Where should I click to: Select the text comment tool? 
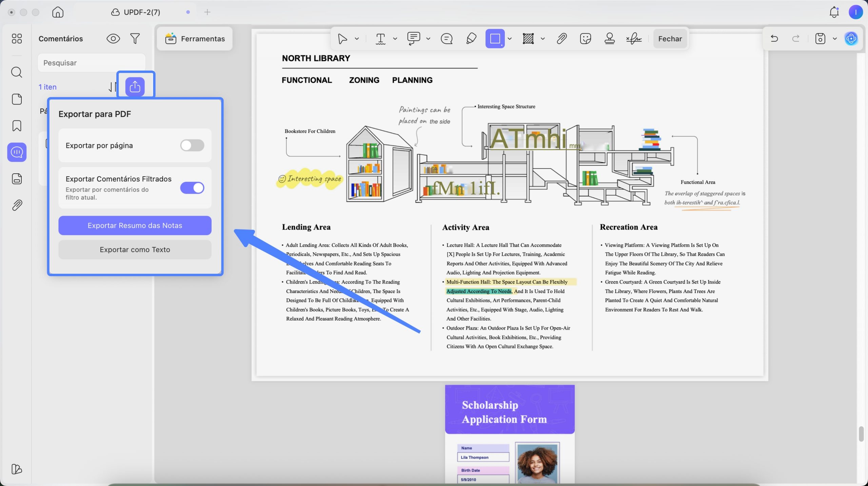click(x=381, y=39)
